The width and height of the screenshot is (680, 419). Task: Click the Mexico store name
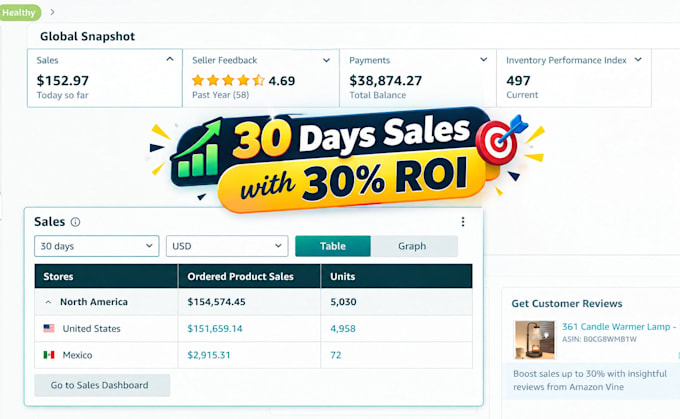[77, 355]
